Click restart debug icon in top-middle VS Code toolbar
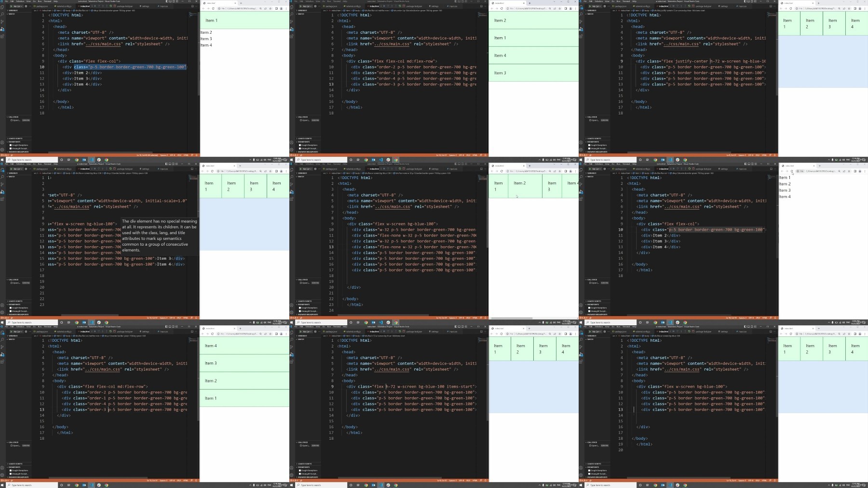The width and height of the screenshot is (868, 488). pos(400,6)
